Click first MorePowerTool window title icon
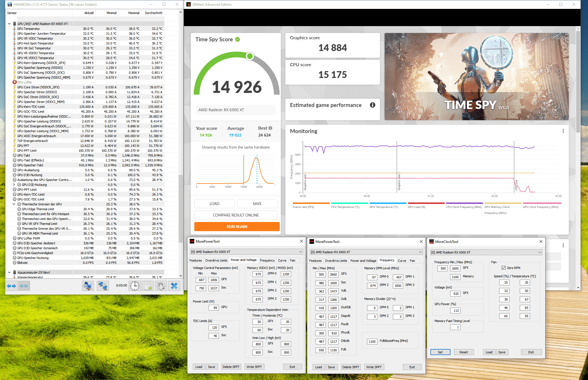 pos(192,241)
